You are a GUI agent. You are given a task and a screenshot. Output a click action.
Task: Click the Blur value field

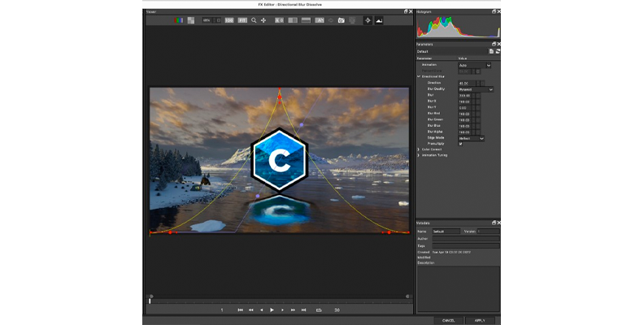pos(465,96)
